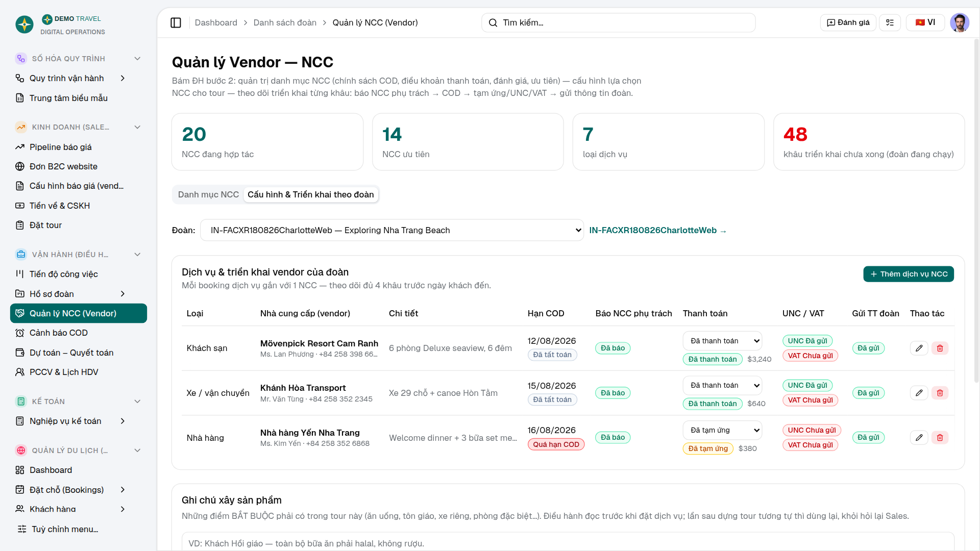
Task: Select Cấu hình & Triển khai theo đoàn tab
Action: point(311,194)
